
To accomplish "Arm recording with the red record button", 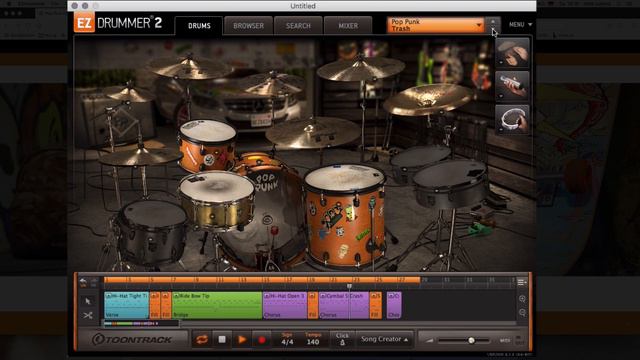I will [262, 339].
